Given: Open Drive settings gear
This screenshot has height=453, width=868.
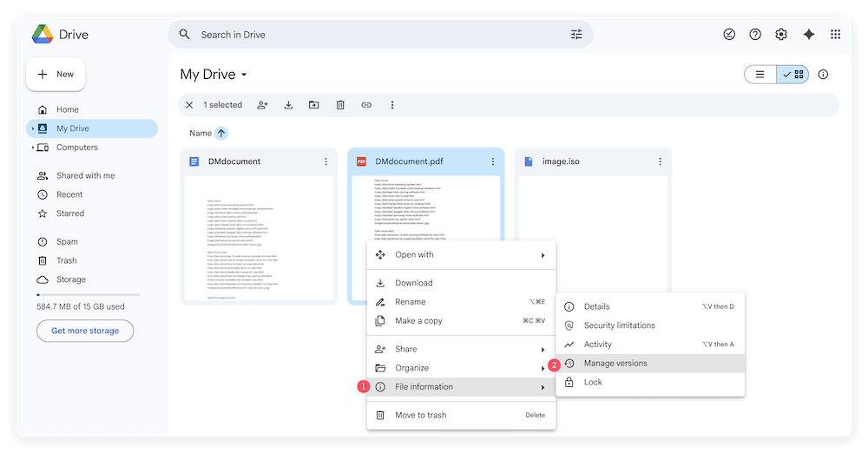Looking at the screenshot, I should point(781,35).
